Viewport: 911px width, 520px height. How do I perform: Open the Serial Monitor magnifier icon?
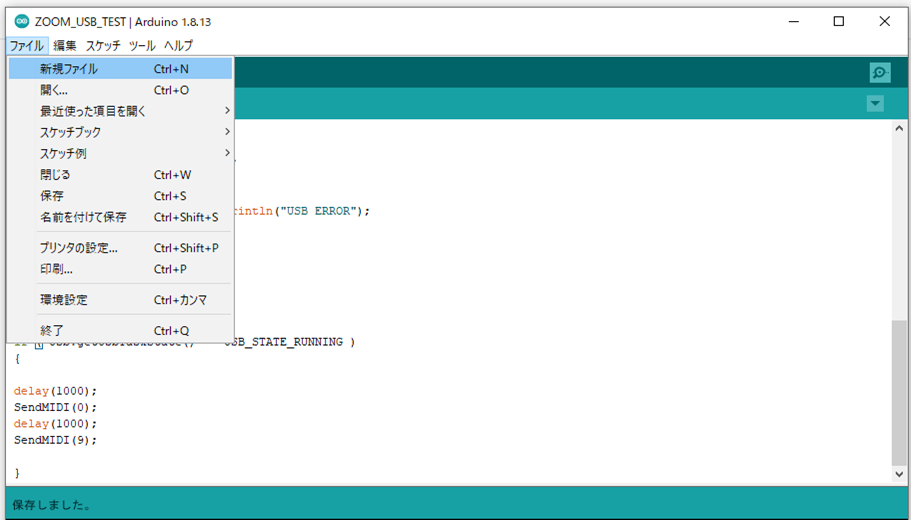pyautogui.click(x=879, y=72)
